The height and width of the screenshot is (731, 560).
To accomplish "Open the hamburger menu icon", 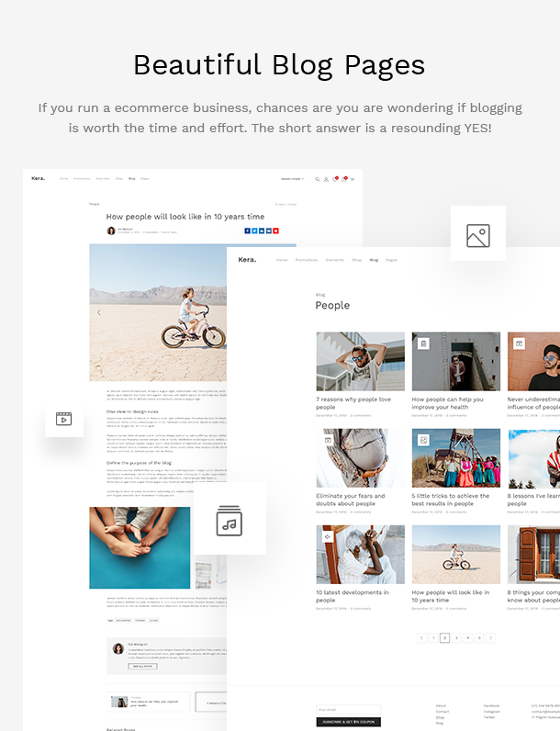I will pos(353,179).
